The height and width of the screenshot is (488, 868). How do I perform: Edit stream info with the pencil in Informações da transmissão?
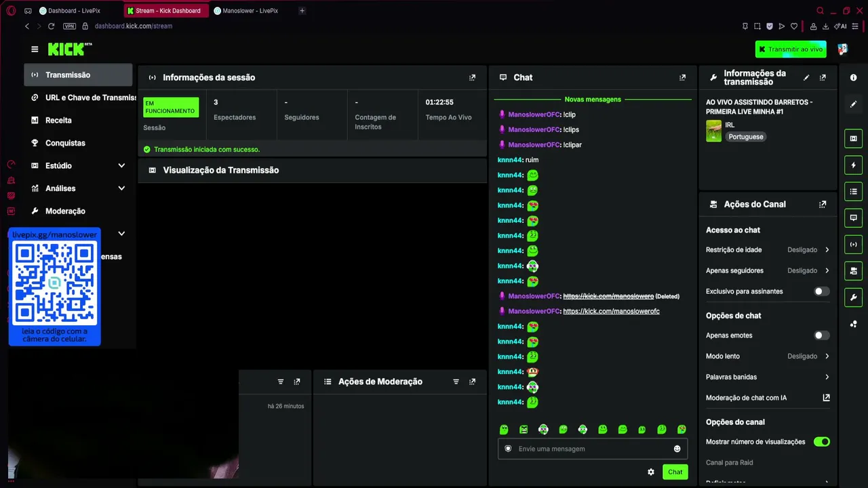point(806,77)
